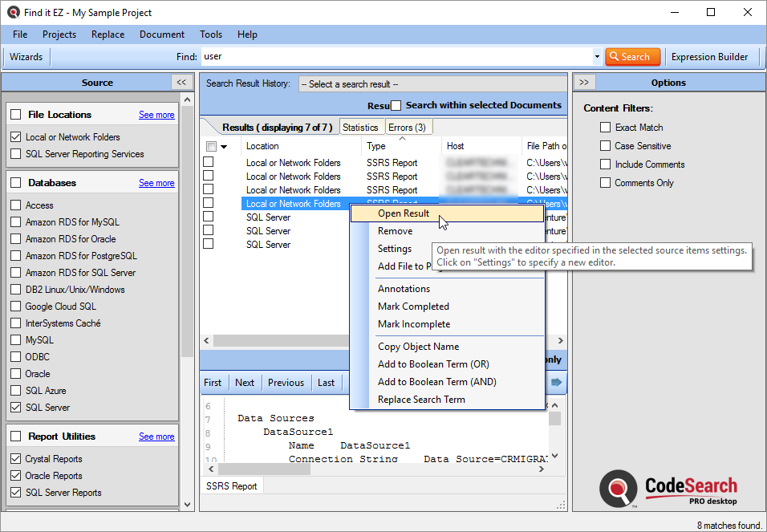This screenshot has width=767, height=532.
Task: Uncheck Local or Network Folders source
Action: [x=16, y=137]
